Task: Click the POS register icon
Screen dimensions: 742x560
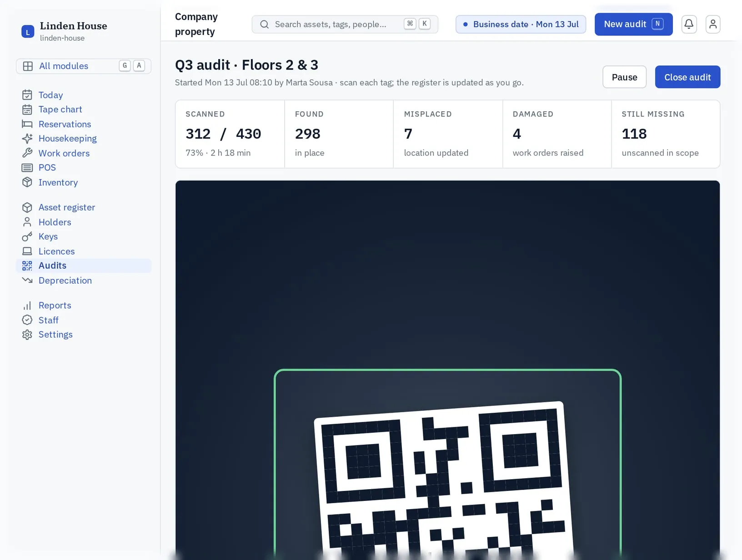Action: pyautogui.click(x=27, y=168)
